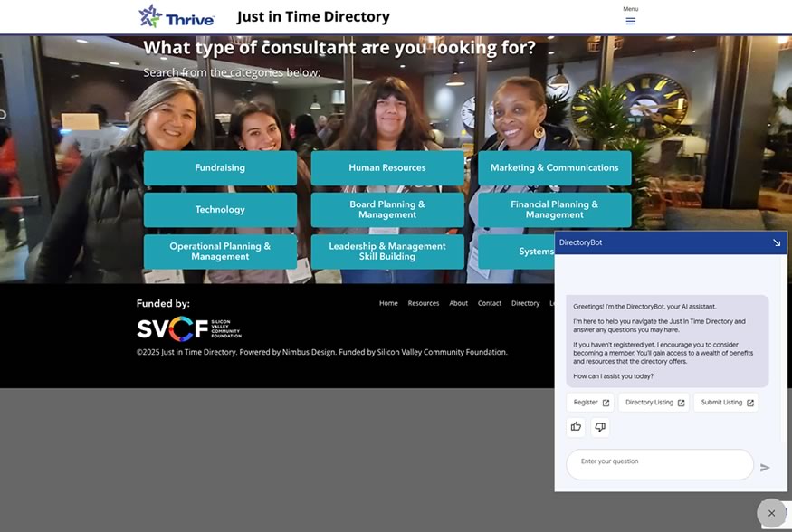Click the DirectoryBot chat header title
The width and height of the screenshot is (792, 532).
[x=580, y=242]
